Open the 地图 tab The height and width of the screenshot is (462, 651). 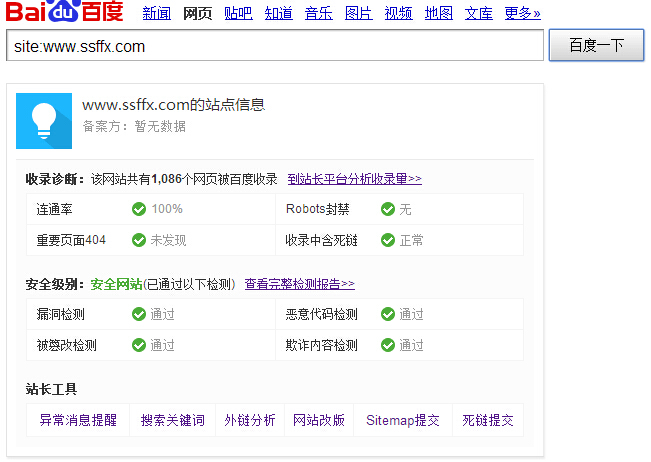click(x=439, y=13)
